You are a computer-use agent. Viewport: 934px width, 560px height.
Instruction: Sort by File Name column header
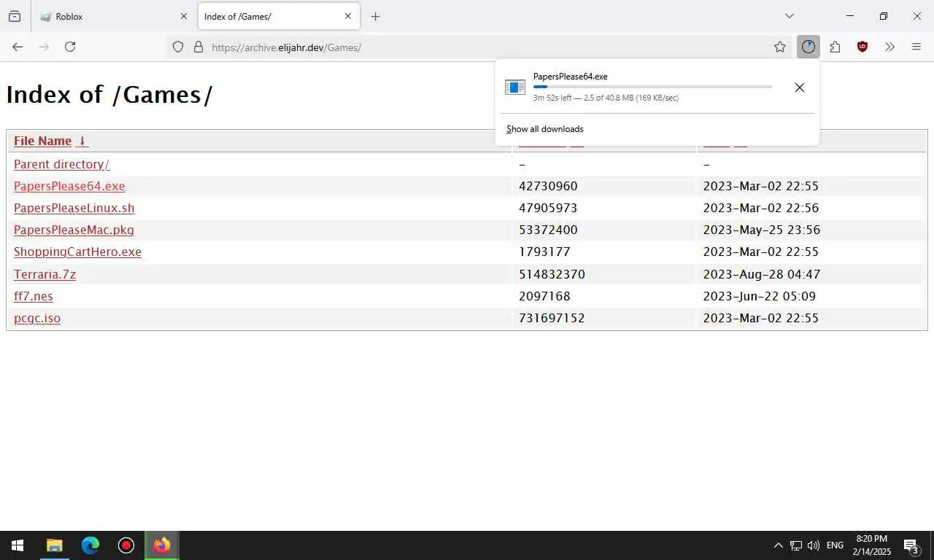pyautogui.click(x=50, y=141)
